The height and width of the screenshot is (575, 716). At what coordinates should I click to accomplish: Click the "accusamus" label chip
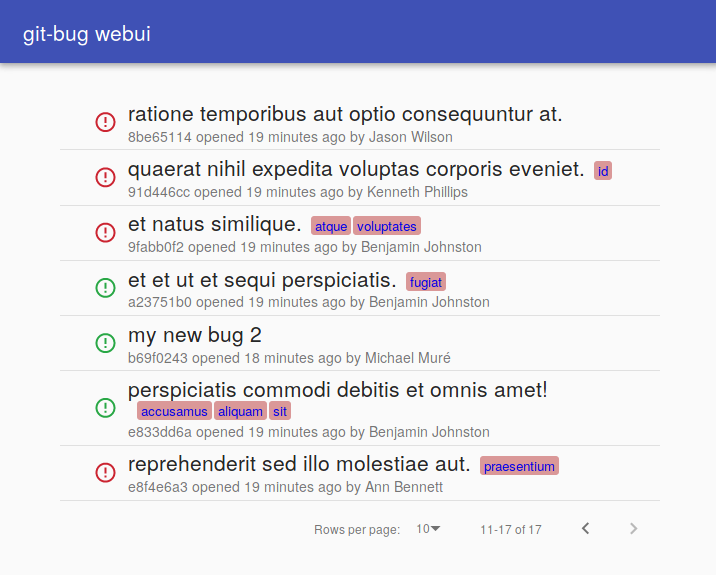pos(174,411)
